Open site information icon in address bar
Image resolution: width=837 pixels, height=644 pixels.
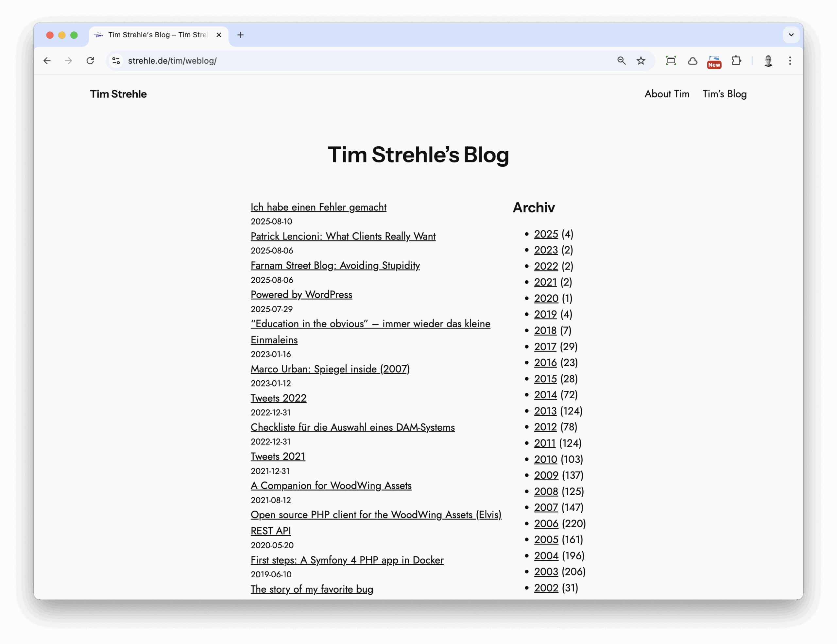pos(116,60)
